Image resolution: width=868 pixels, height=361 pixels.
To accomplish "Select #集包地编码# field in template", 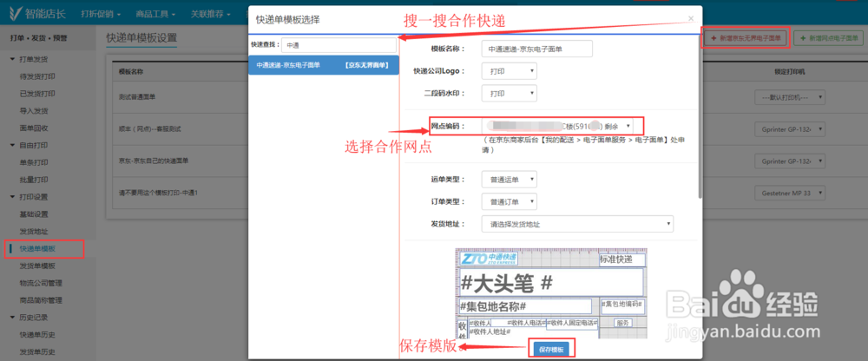I will (x=623, y=305).
